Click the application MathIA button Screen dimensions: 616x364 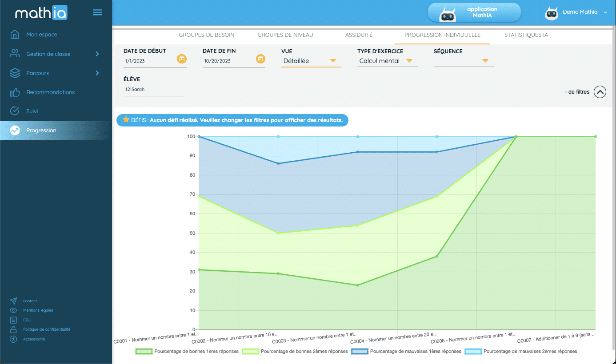tap(474, 12)
